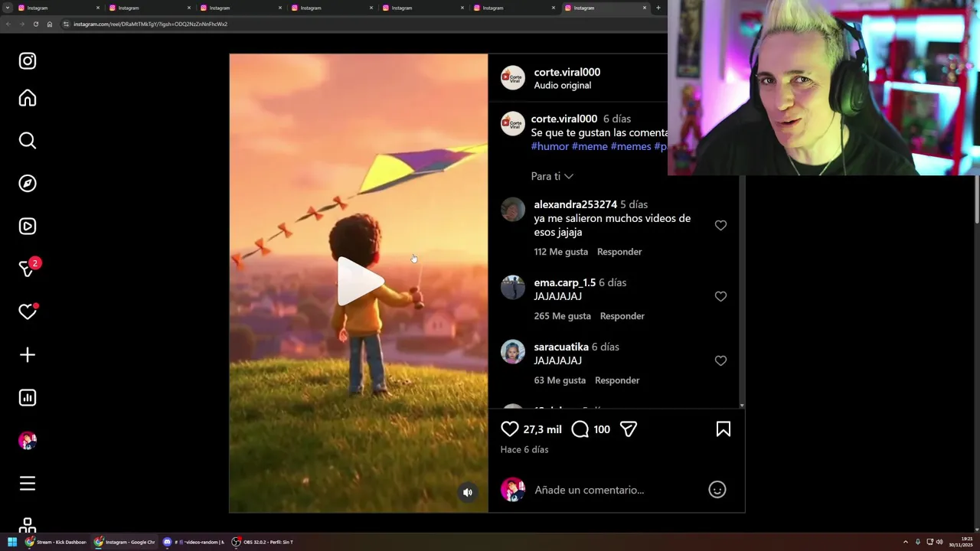Open the More hamburger menu

(x=28, y=483)
